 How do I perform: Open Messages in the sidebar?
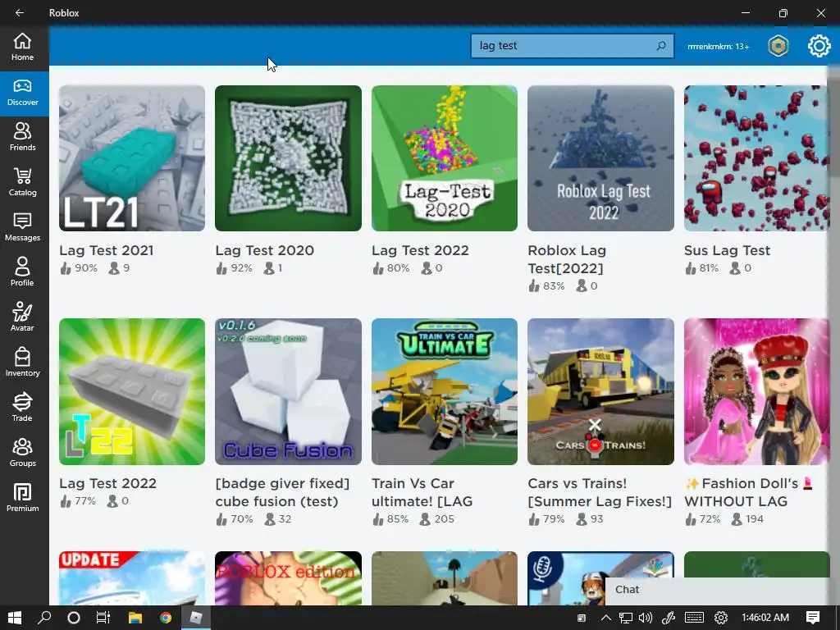click(22, 227)
